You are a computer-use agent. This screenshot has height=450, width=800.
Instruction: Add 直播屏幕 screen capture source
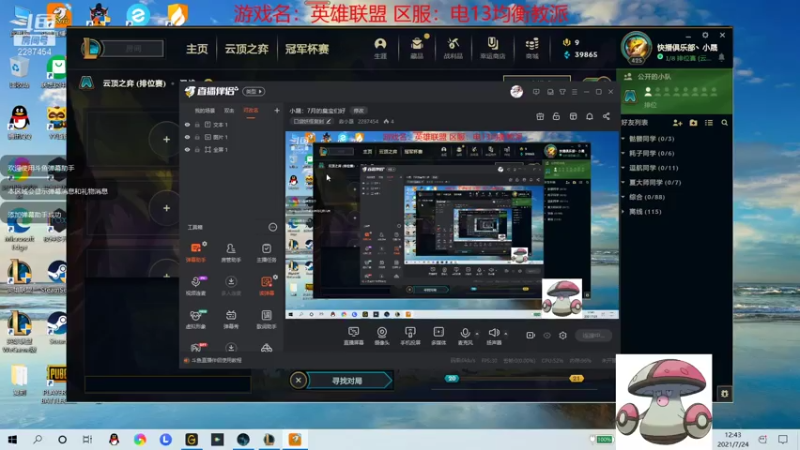coord(353,336)
